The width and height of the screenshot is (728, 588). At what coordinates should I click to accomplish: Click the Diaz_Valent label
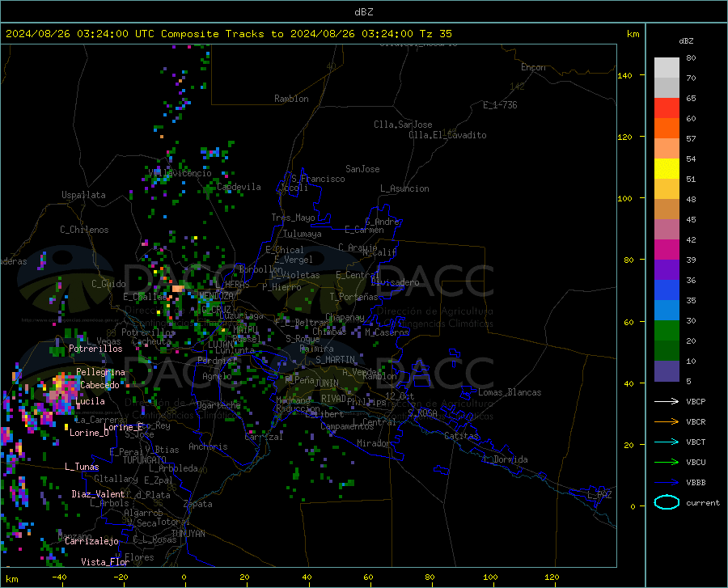click(98, 494)
